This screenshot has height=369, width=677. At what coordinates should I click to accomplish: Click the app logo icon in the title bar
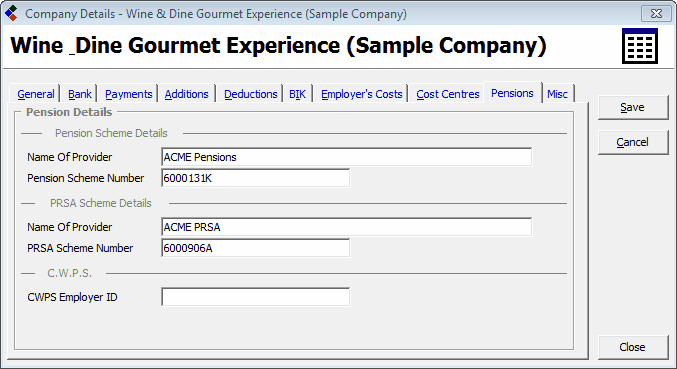tap(11, 13)
